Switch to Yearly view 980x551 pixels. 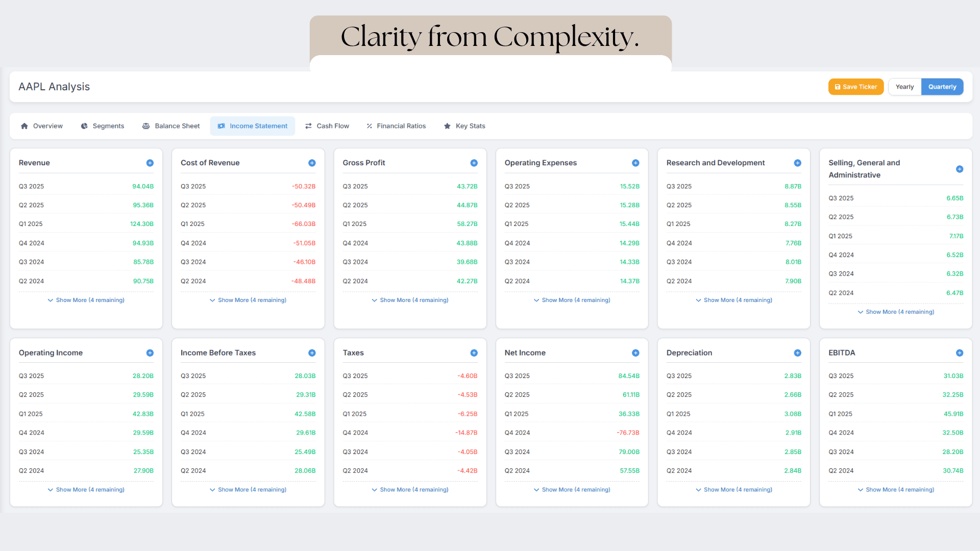click(x=904, y=87)
